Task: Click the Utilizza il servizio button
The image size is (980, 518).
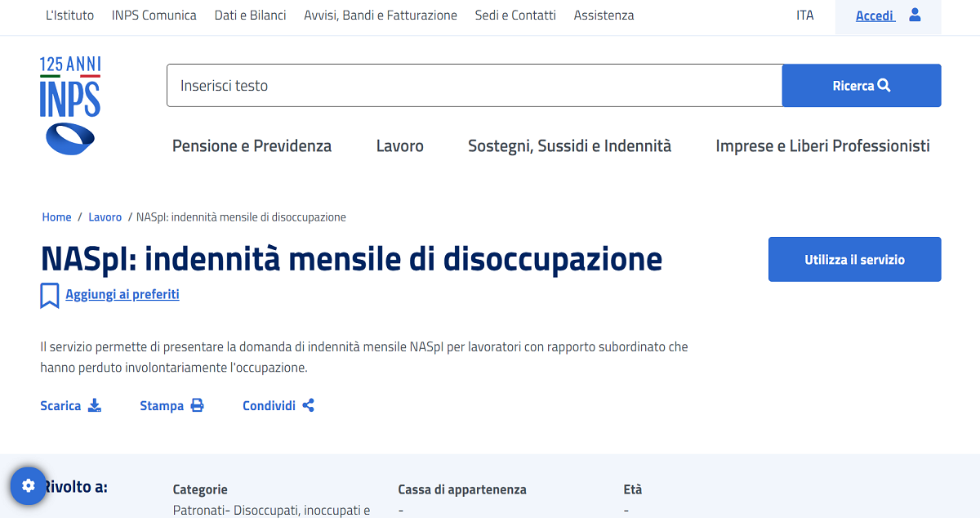Action: [855, 260]
